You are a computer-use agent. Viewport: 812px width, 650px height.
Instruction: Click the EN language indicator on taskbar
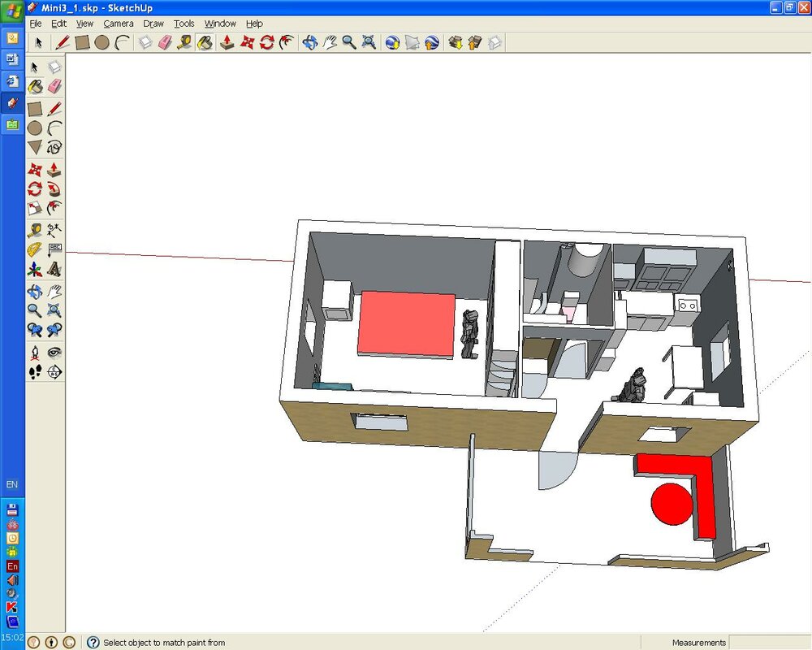[x=12, y=484]
